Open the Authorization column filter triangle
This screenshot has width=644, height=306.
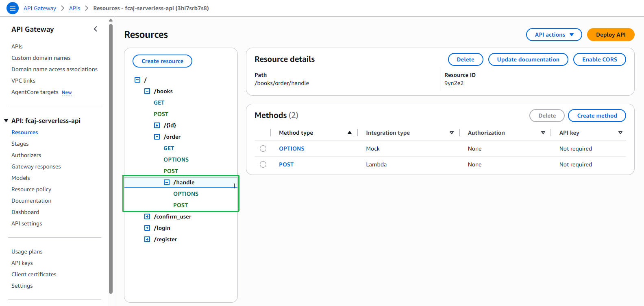[543, 133]
